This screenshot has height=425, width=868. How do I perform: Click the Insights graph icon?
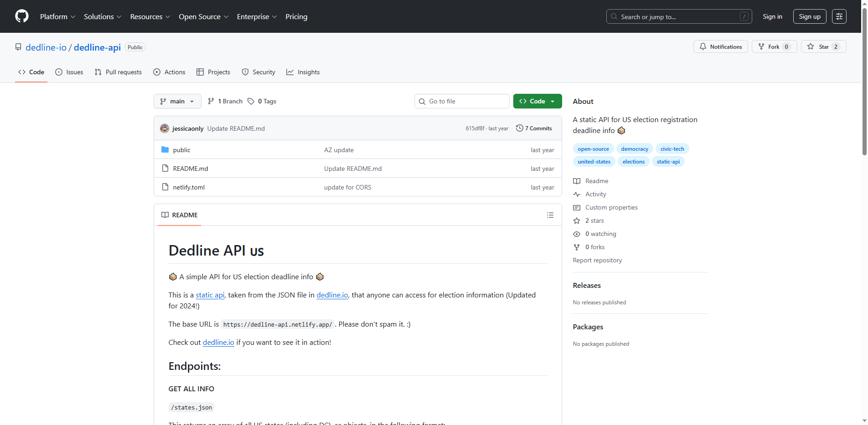click(x=290, y=72)
